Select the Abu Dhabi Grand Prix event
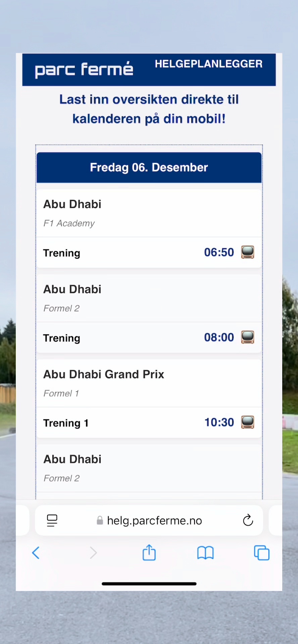Image resolution: width=298 pixels, height=644 pixels. [149, 383]
